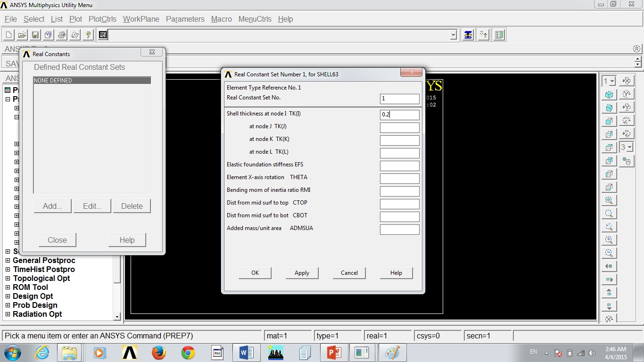Click Close in Real Constants window

click(x=57, y=240)
